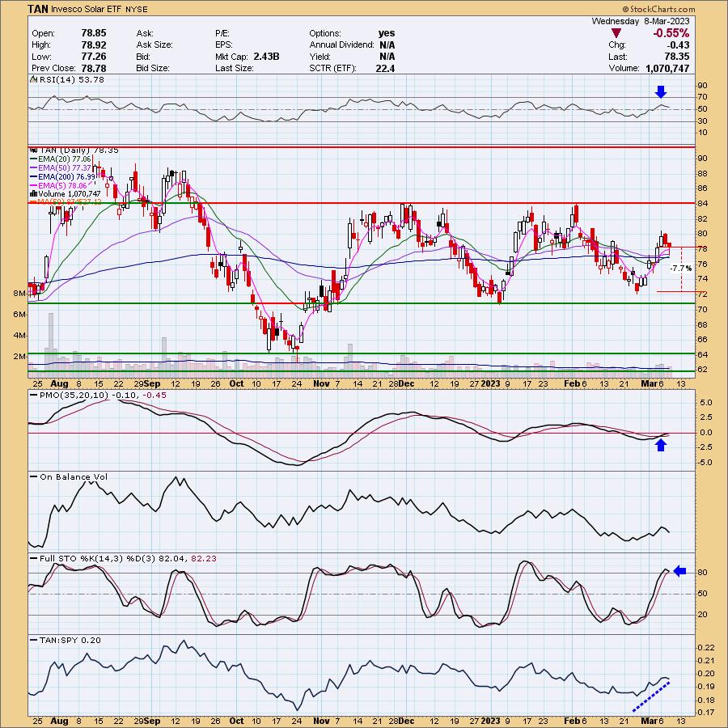Click the Options value yes
728x728 pixels.
(387, 33)
